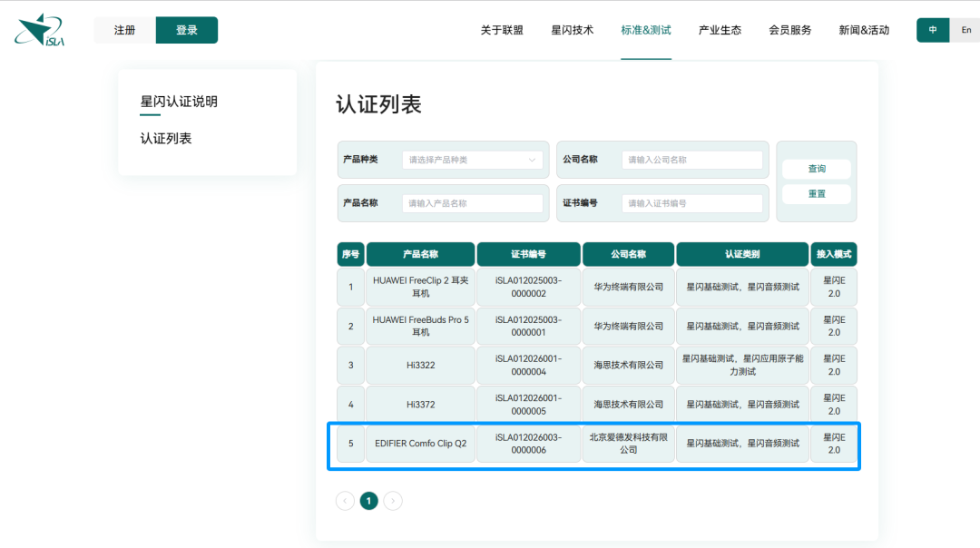Viewport: 980px width, 548px height.
Task: Switch language to En English
Action: (965, 30)
